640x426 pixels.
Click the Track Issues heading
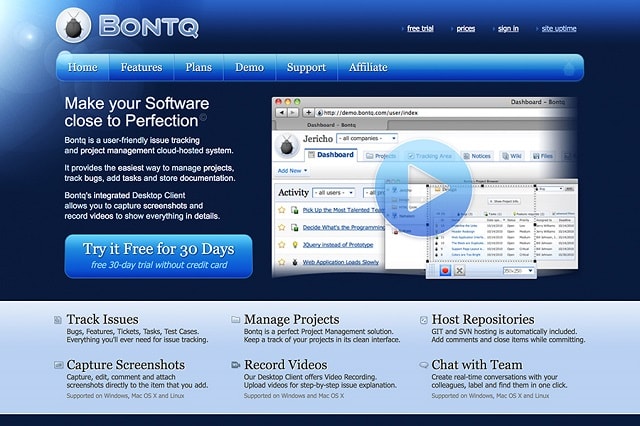(x=102, y=320)
